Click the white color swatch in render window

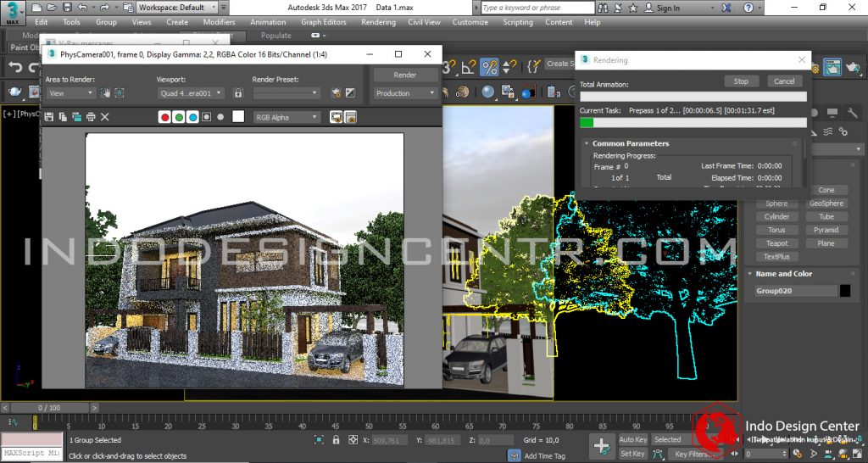coord(238,116)
